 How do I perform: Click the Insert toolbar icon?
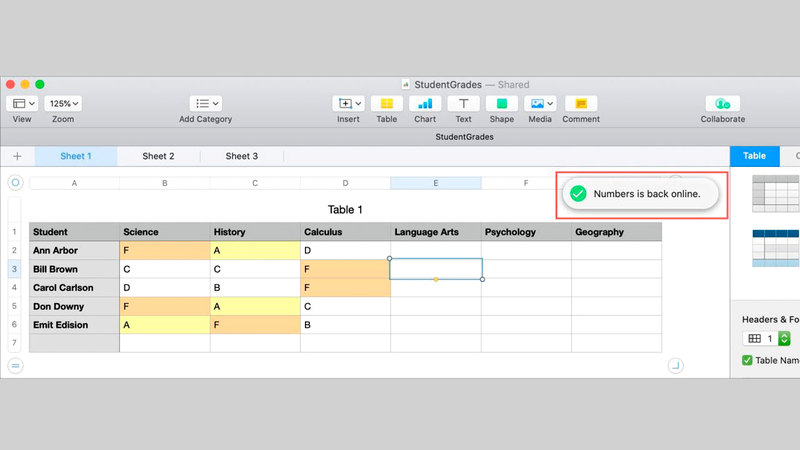coord(348,103)
